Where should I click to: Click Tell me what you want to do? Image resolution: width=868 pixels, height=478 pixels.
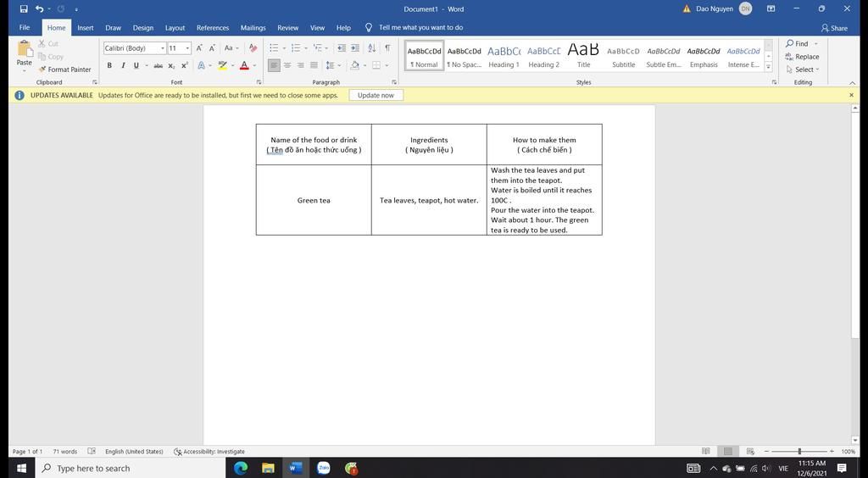pyautogui.click(x=414, y=28)
